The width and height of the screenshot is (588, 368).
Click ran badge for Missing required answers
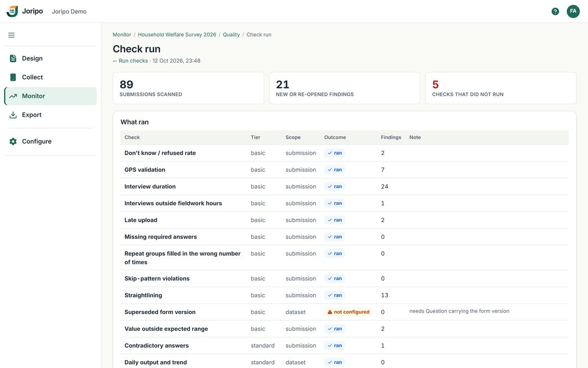coord(335,237)
